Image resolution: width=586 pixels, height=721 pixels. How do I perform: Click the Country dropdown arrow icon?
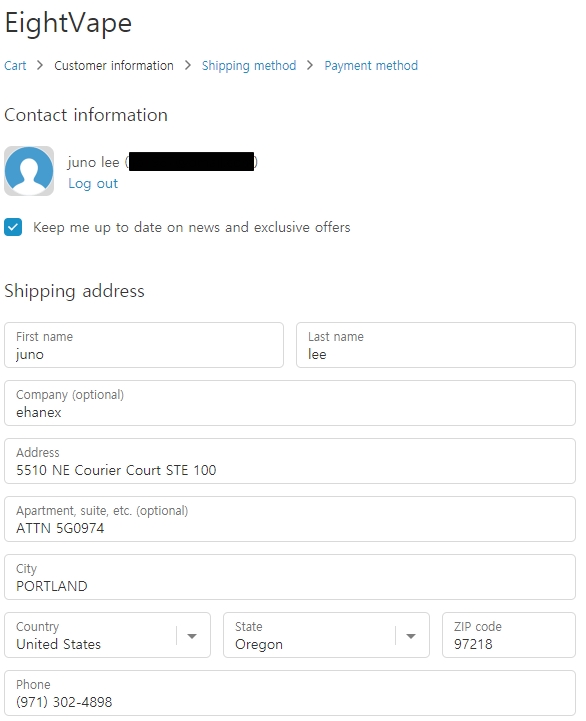(192, 636)
